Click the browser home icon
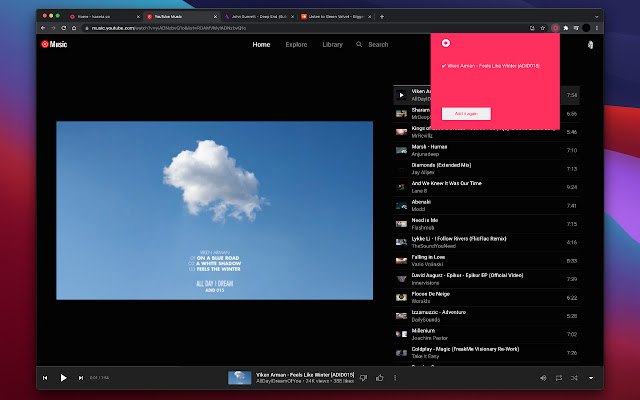Image resolution: width=640 pixels, height=400 pixels. [74, 28]
